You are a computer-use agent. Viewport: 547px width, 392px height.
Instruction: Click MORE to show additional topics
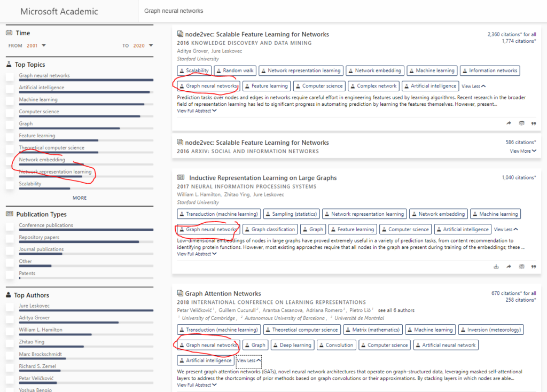pos(79,198)
